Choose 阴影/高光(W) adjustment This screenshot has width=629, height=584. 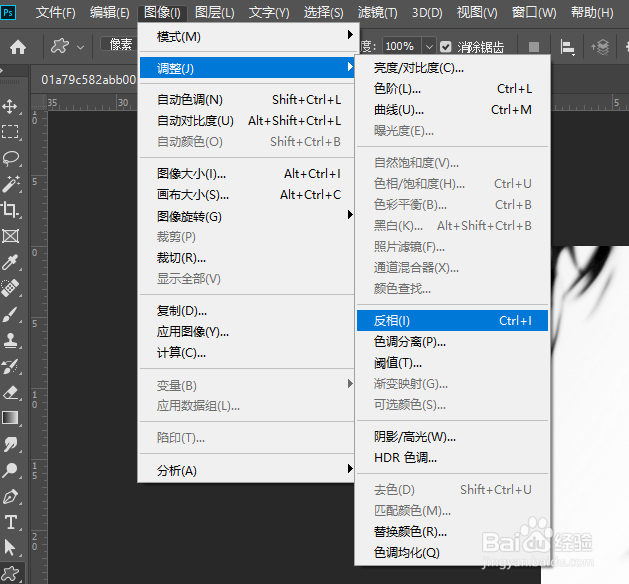click(452, 436)
